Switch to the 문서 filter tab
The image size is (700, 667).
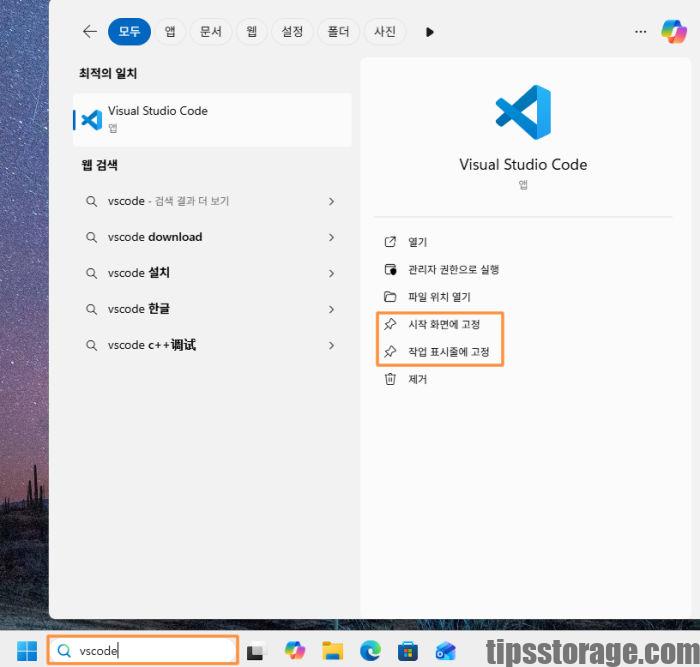(x=210, y=32)
